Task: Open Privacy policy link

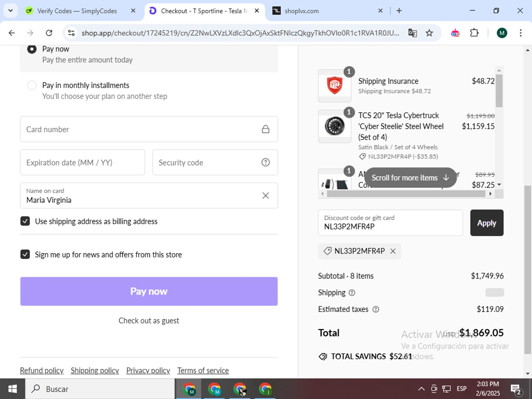Action: point(148,371)
